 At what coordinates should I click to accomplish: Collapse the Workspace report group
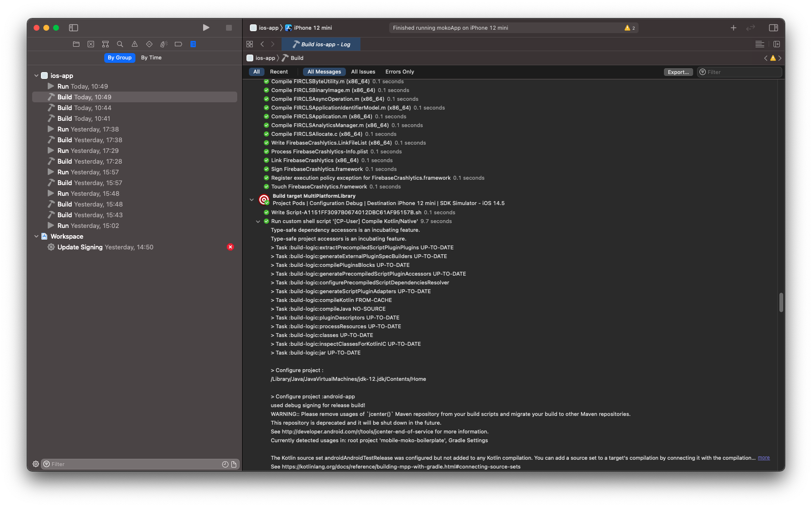[x=36, y=236]
